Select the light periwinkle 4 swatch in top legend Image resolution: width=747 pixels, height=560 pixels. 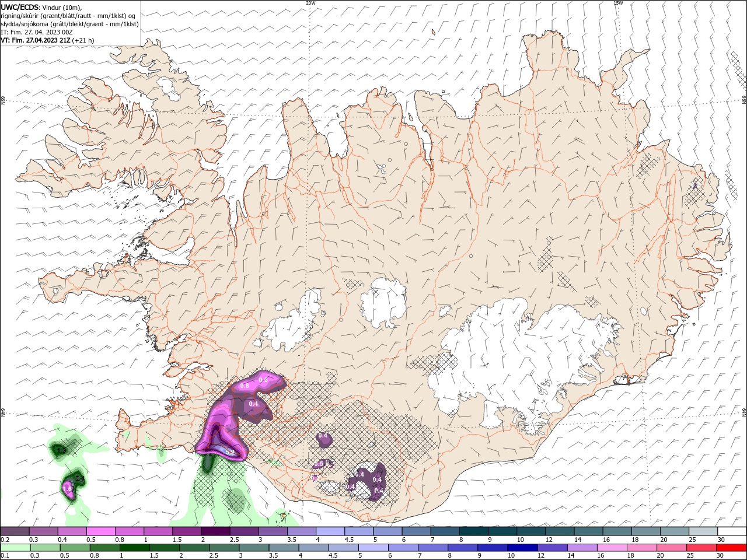[x=330, y=531]
